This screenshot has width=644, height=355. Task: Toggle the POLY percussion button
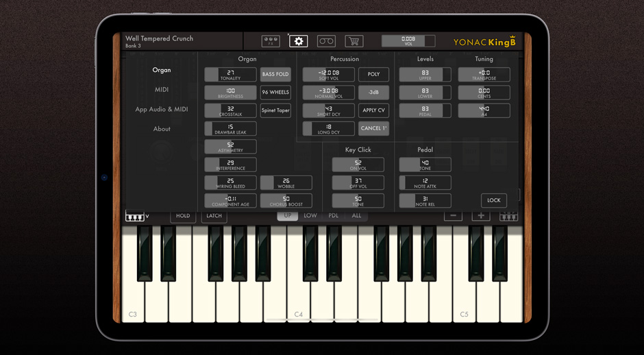373,74
